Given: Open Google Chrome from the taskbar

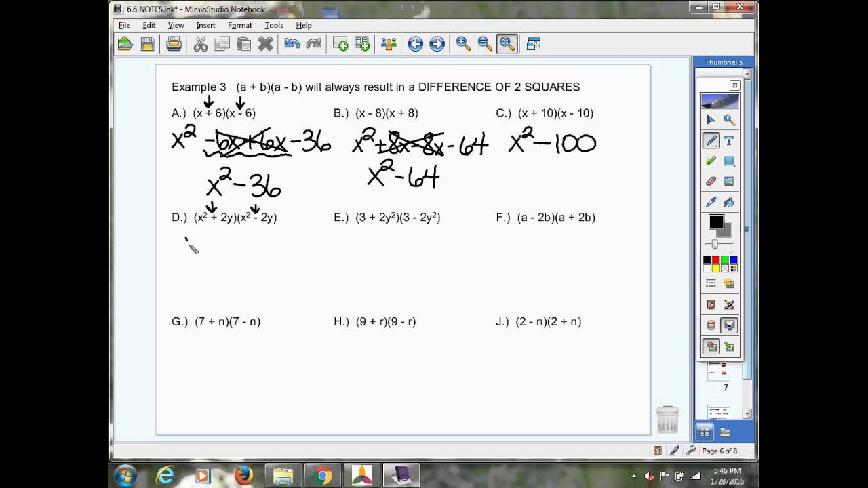Looking at the screenshot, I should 323,475.
